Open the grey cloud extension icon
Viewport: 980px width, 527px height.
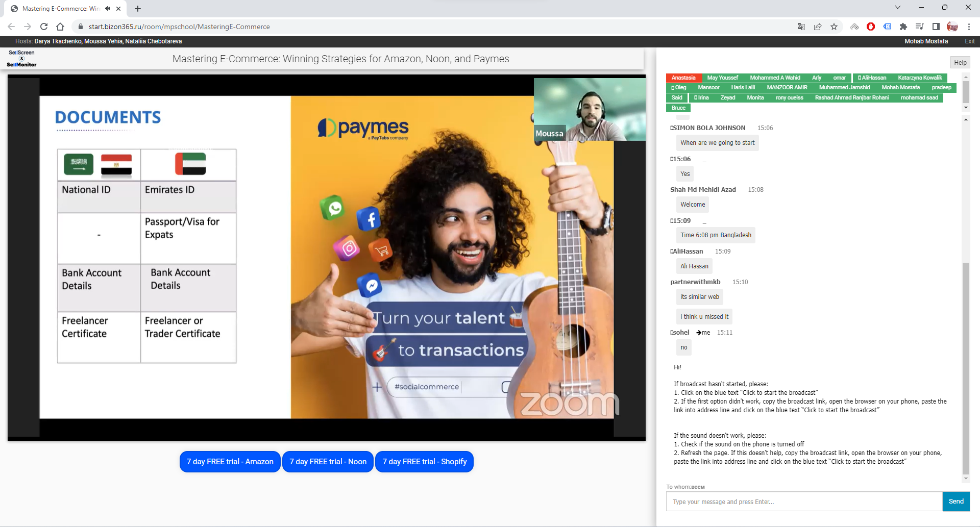pos(854,27)
